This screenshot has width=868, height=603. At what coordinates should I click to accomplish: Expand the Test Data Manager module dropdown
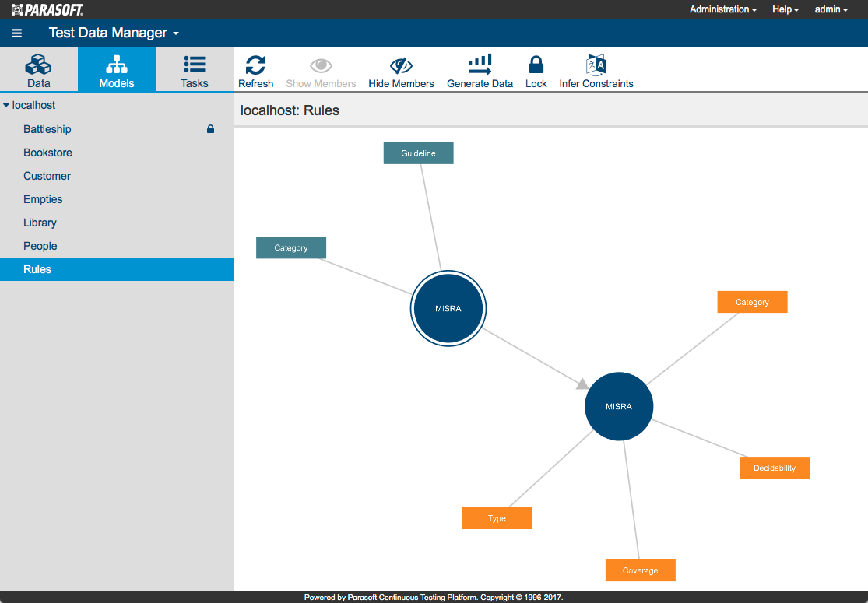click(114, 33)
